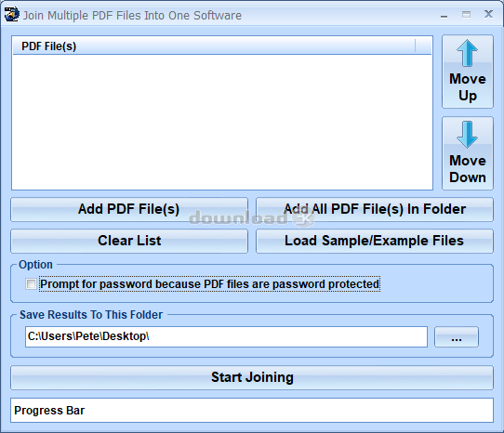Click the PDF File(s) column header
504x433 pixels.
(x=214, y=46)
